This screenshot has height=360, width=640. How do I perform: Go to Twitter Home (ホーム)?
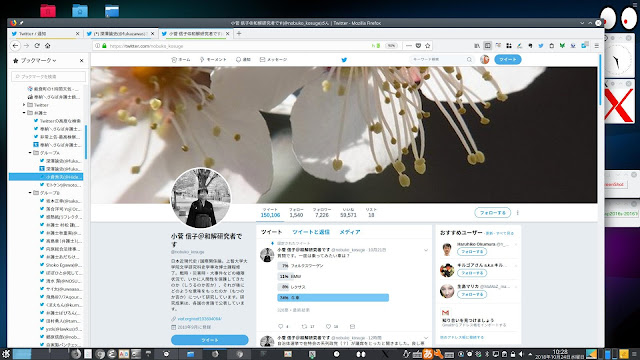point(181,60)
